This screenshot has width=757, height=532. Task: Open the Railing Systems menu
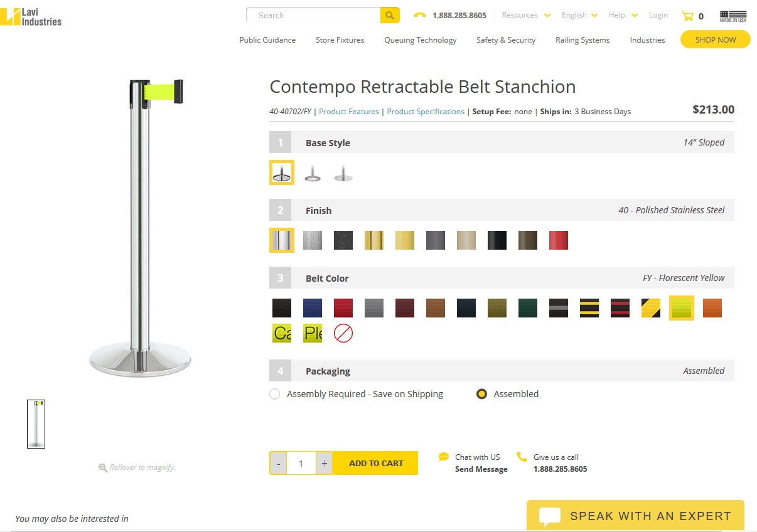(x=582, y=40)
